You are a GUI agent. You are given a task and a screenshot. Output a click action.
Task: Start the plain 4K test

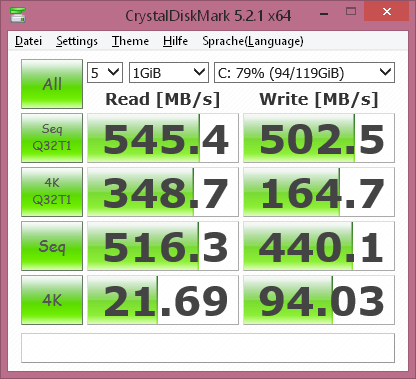click(52, 300)
